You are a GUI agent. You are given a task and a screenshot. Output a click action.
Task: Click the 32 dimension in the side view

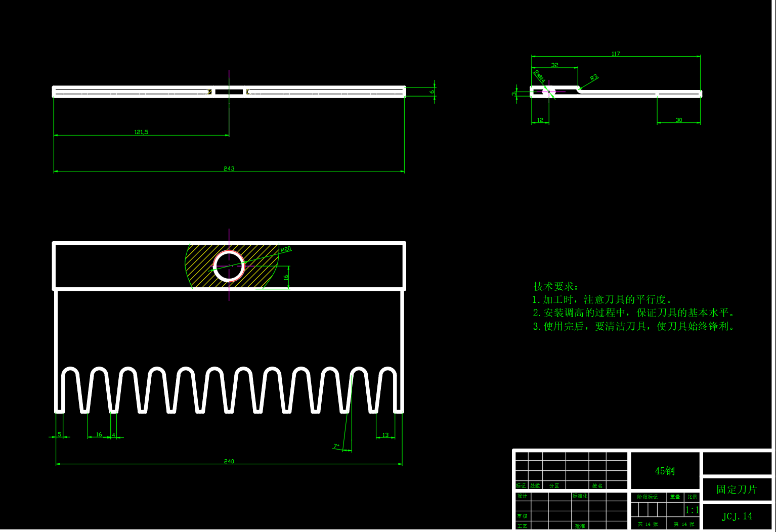coord(554,65)
